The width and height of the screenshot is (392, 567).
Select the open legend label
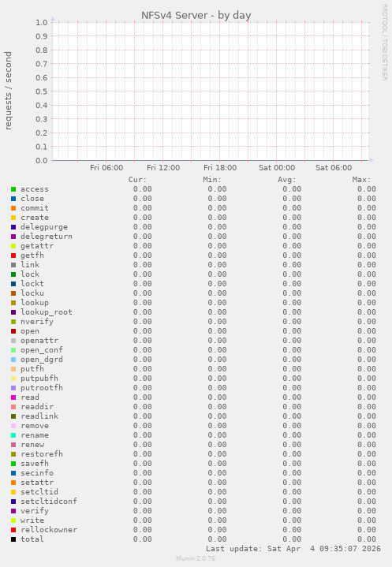30,331
